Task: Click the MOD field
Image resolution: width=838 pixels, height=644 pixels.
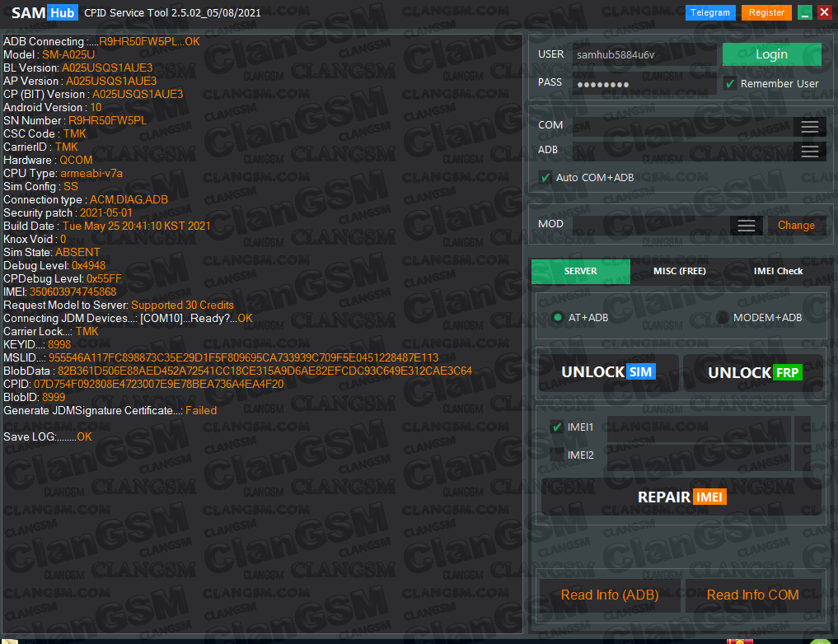Action: (x=652, y=226)
